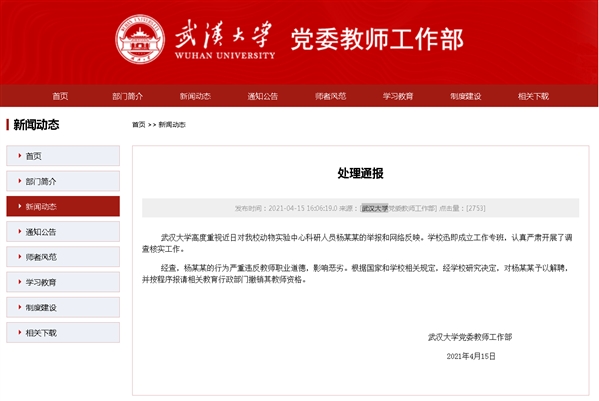The width and height of the screenshot is (599, 401).
Task: Open 首页 in the top navigation bar
Action: [60, 96]
